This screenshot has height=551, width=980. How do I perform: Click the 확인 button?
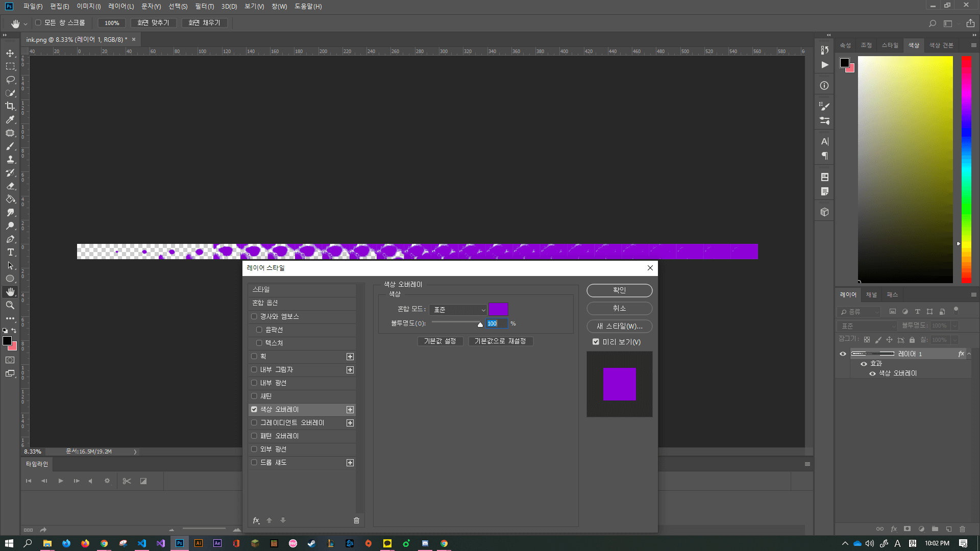click(619, 290)
